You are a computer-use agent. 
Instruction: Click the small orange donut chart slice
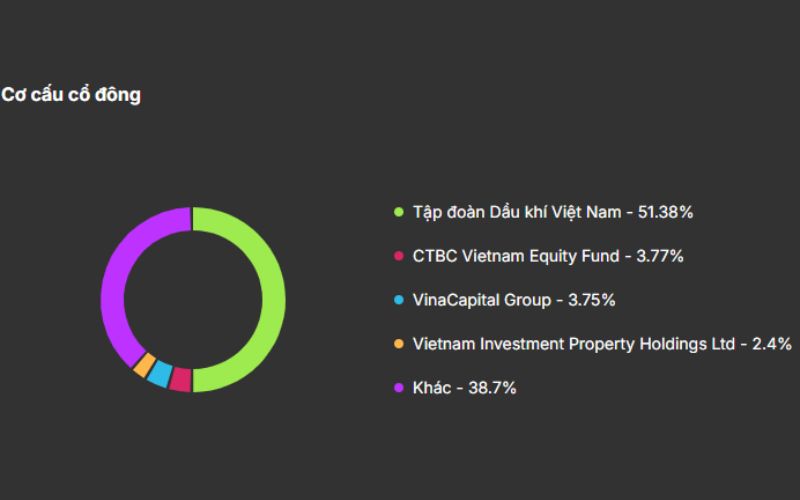143,364
